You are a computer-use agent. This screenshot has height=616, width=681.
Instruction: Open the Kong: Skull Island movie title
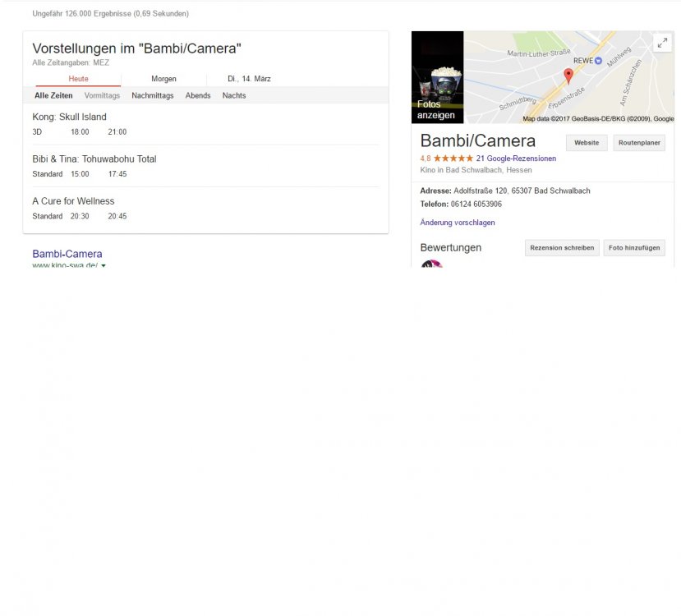point(70,117)
